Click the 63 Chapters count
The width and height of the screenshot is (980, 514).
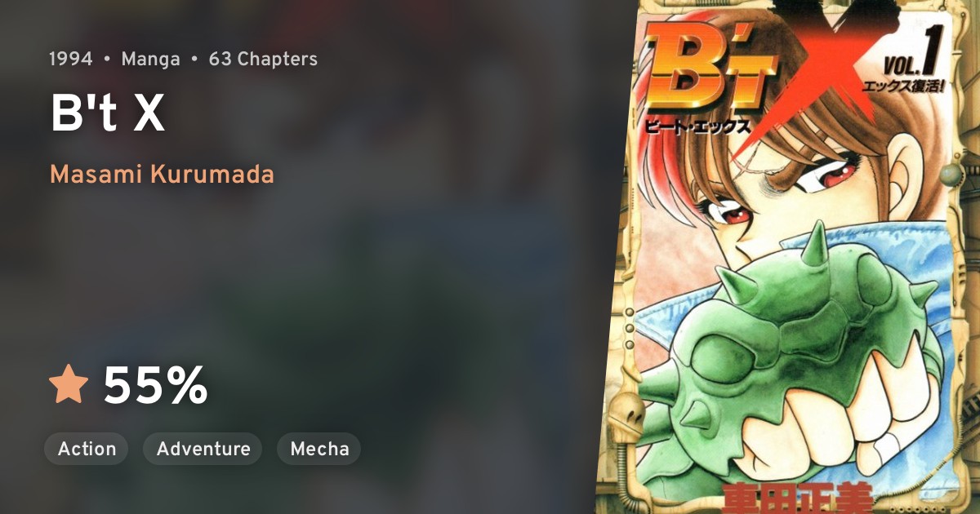(x=263, y=60)
